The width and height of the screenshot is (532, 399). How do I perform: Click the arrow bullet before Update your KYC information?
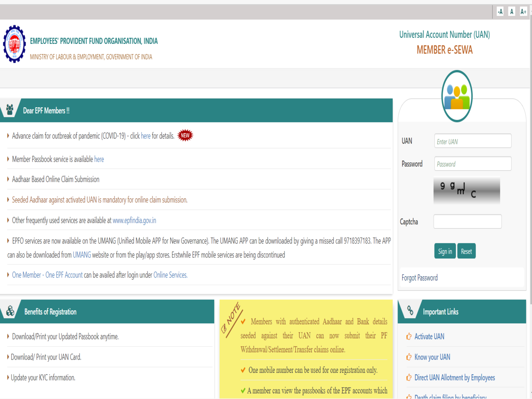click(8, 377)
